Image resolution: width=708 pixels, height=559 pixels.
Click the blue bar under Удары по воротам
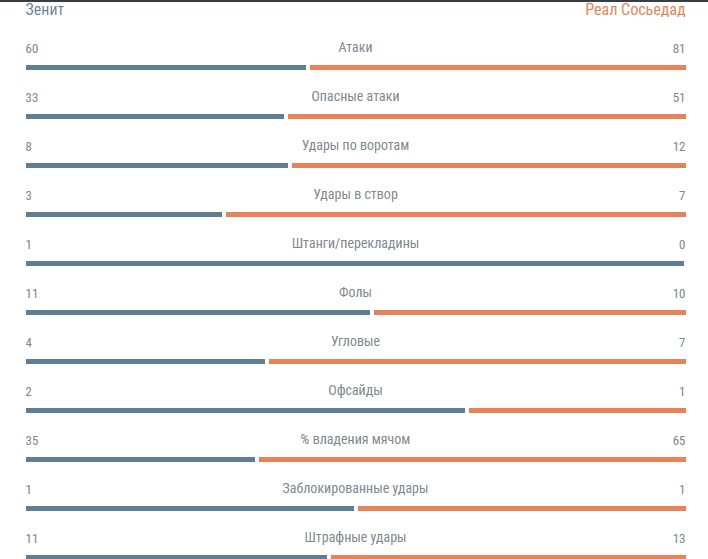(x=157, y=166)
